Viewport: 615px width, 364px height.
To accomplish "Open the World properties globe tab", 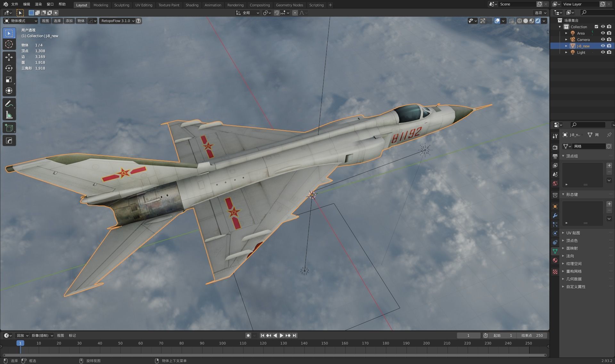I will 555,183.
